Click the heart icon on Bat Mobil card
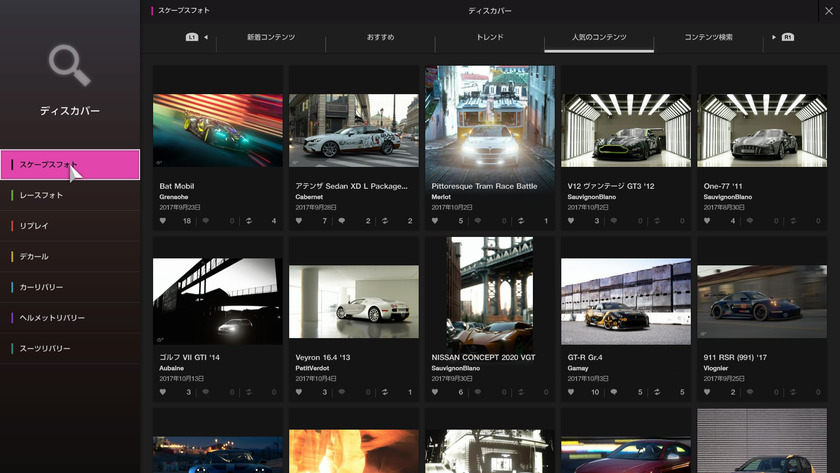The image size is (840, 473). (162, 221)
